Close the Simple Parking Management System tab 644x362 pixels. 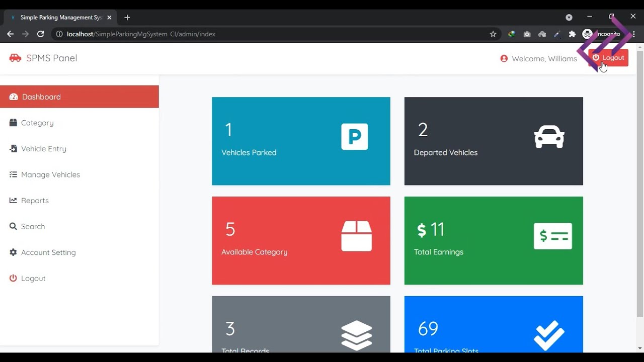point(109,17)
